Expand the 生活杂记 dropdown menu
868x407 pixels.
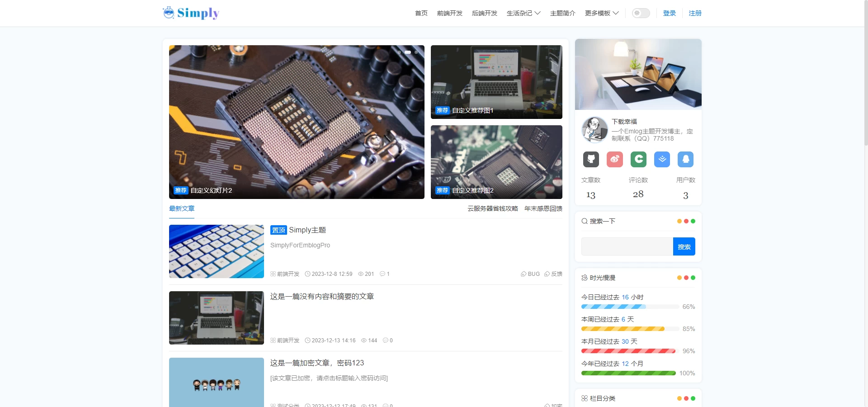[524, 13]
